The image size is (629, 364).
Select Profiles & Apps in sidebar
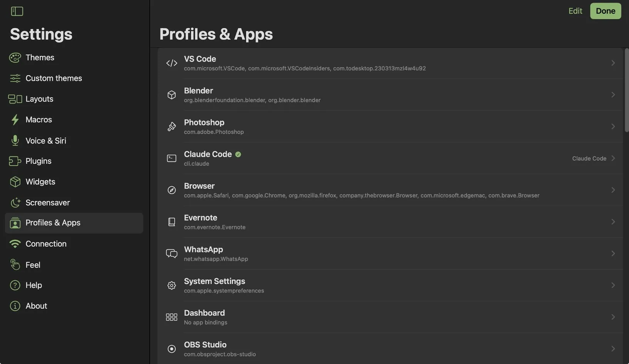(x=74, y=223)
